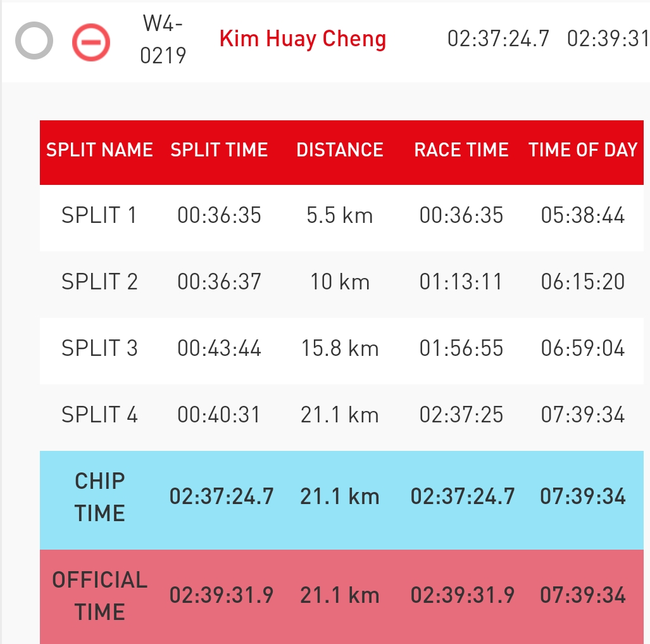Click the OFFICIAL TIME row label
The image size is (650, 644).
[99, 595]
